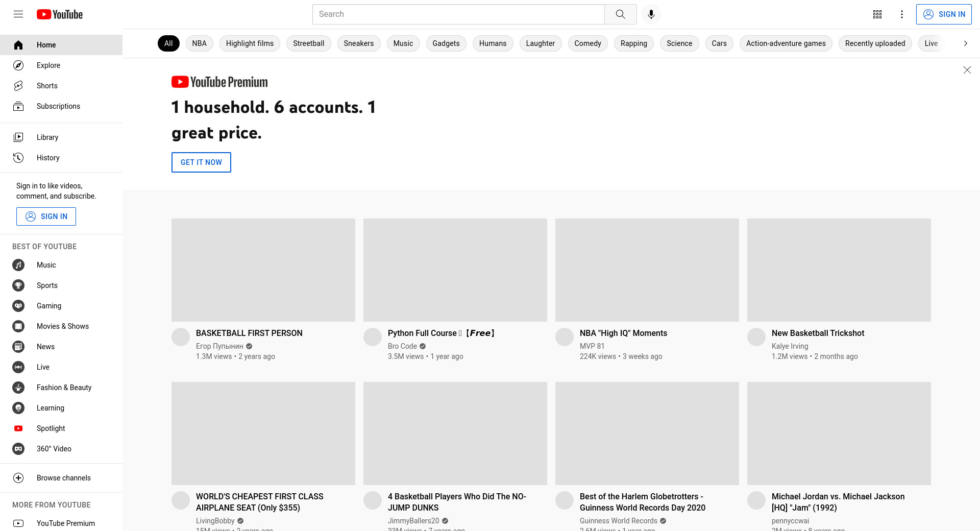This screenshot has height=531, width=980.
Task: Select the Science chip
Action: 679,43
